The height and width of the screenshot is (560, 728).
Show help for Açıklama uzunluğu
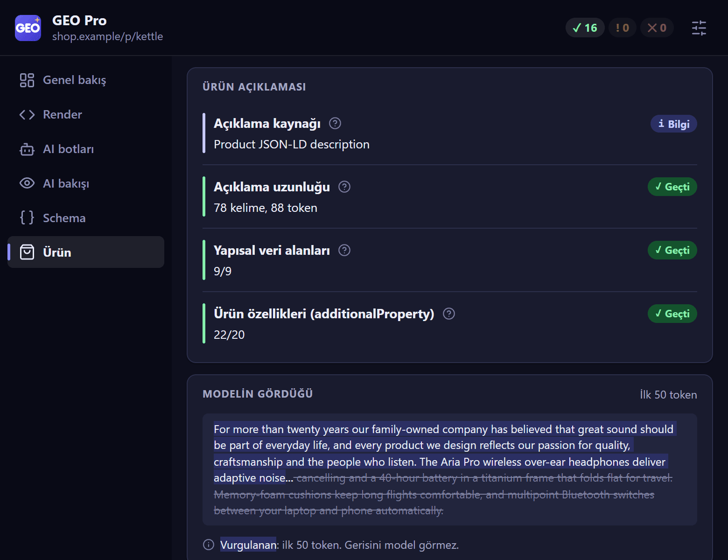pyautogui.click(x=344, y=187)
